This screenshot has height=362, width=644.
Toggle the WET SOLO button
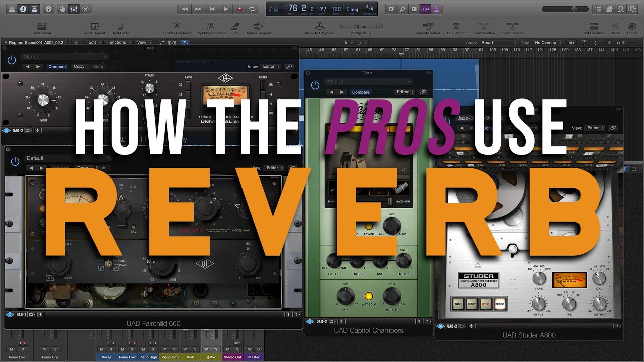tap(369, 296)
